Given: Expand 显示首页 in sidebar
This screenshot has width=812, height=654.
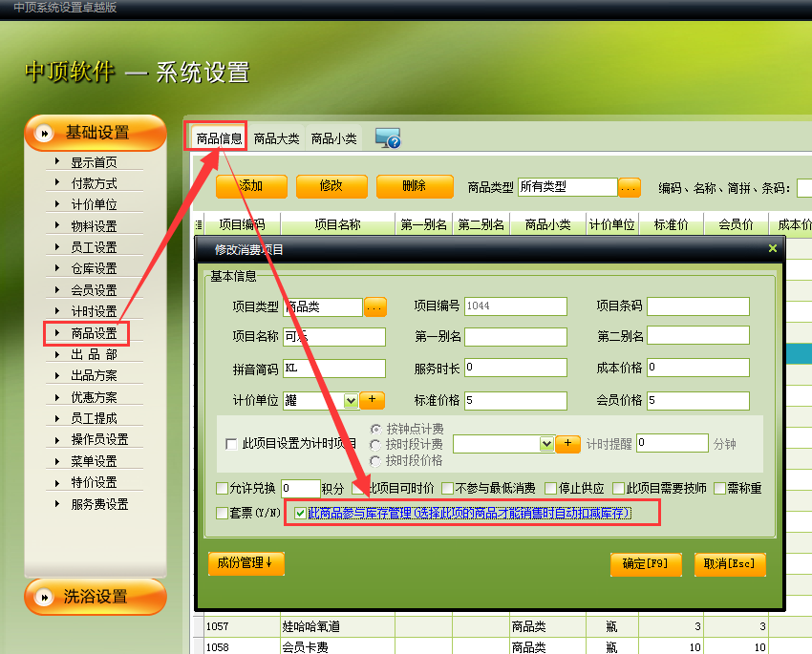Looking at the screenshot, I should click(x=94, y=162).
